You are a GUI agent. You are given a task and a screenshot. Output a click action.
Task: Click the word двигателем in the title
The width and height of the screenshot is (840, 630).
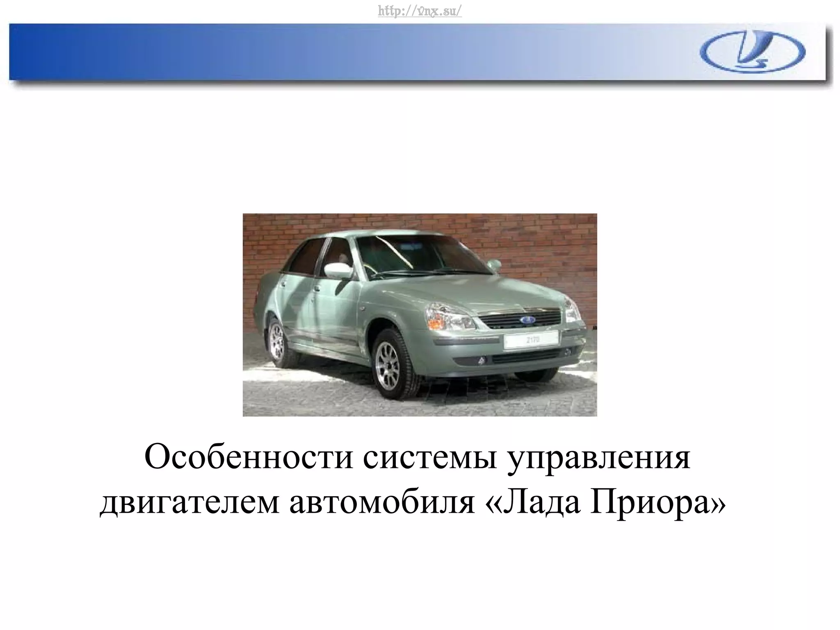(189, 503)
